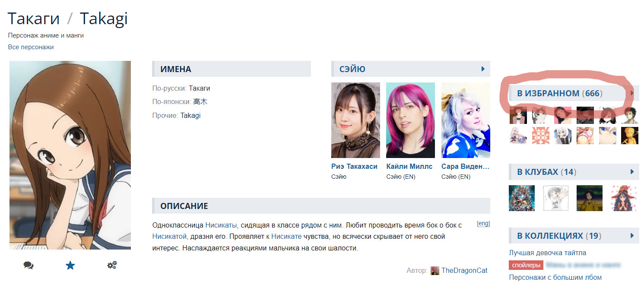Open Лучшая девочка тайтла collection
Viewport: 644px width, 291px height.
pos(547,253)
